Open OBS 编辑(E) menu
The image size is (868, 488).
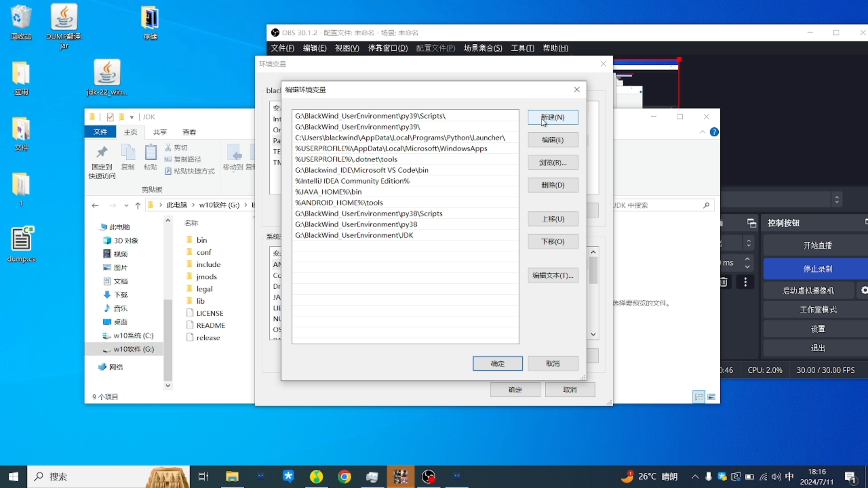pos(314,48)
